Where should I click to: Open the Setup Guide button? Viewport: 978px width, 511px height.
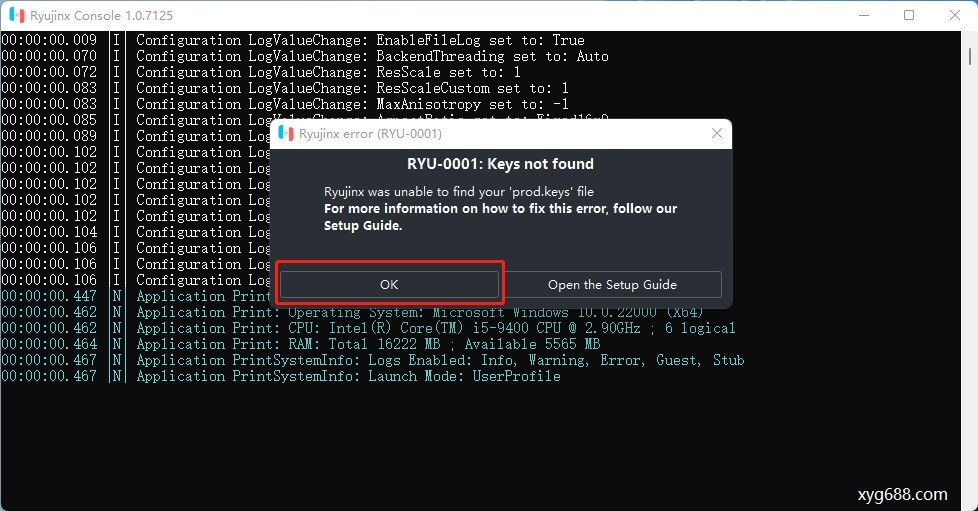click(612, 285)
